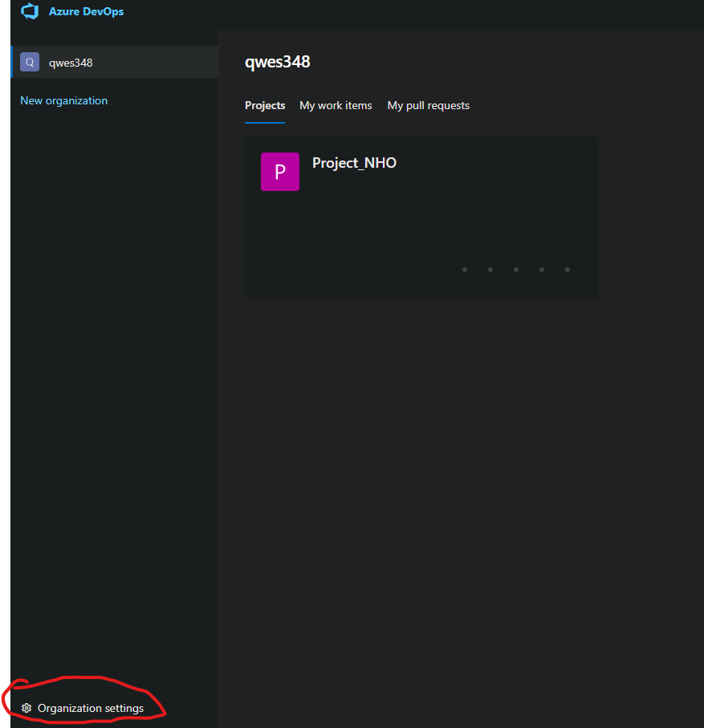Select the qwes348 organization avatar icon
Image resolution: width=704 pixels, height=728 pixels.
click(x=30, y=63)
